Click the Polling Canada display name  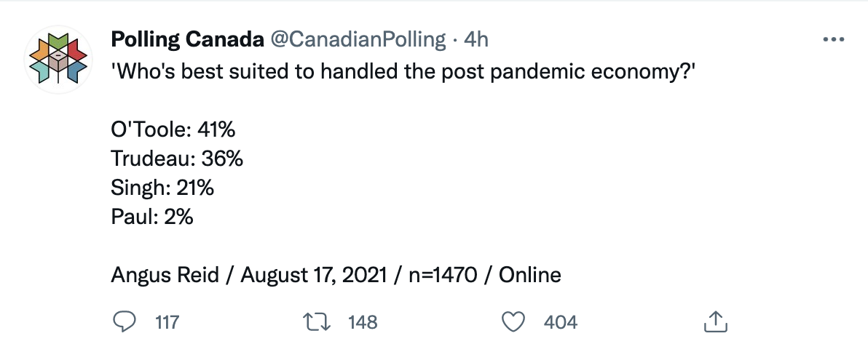(x=188, y=39)
